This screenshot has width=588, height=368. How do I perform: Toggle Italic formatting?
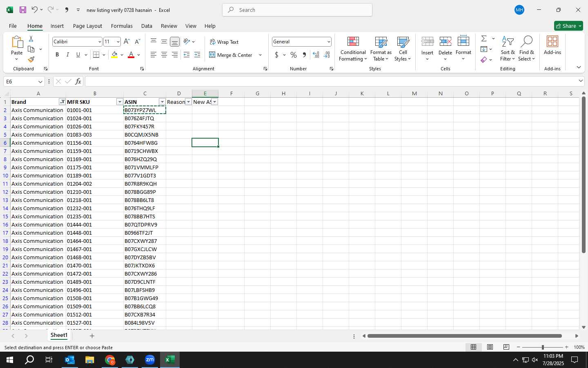[68, 55]
